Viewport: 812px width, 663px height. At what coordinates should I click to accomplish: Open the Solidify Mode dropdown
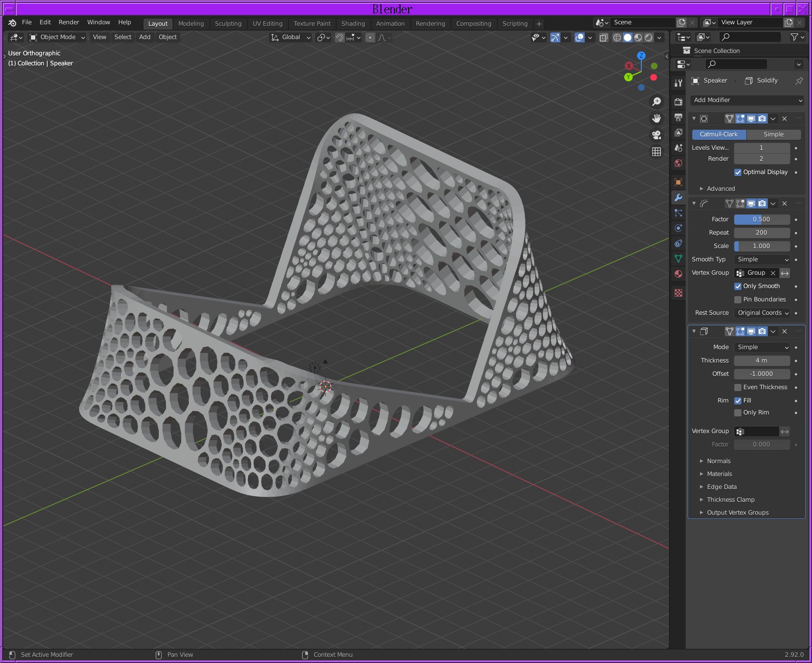[x=762, y=347]
